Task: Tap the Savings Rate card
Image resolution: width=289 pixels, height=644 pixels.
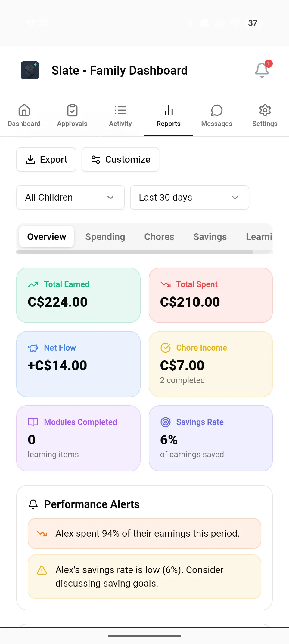Action: point(211,438)
